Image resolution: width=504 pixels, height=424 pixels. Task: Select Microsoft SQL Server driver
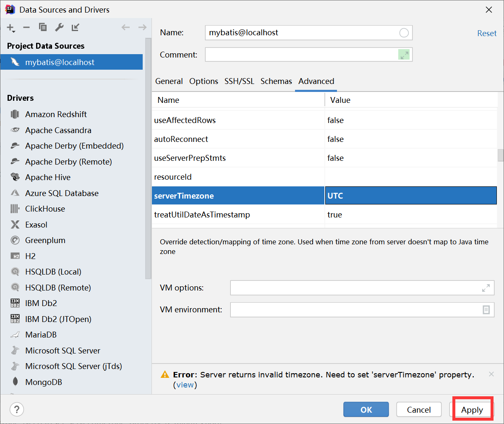63,351
